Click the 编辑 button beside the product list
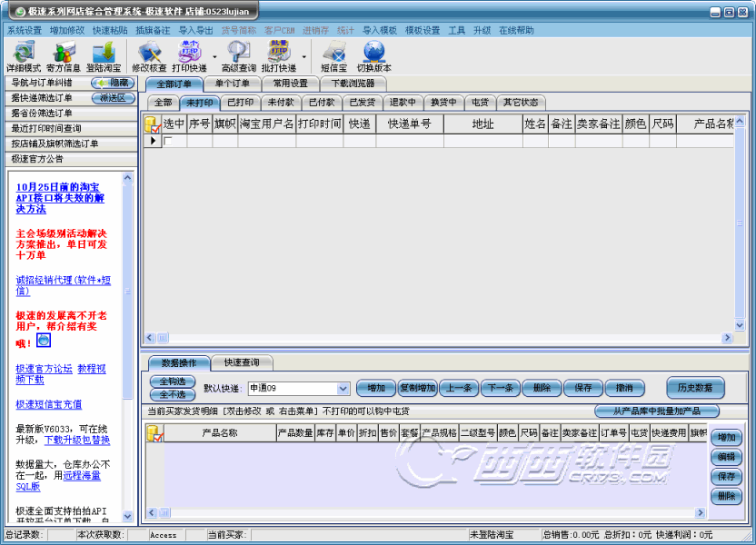The height and width of the screenshot is (545, 756). pos(726,457)
